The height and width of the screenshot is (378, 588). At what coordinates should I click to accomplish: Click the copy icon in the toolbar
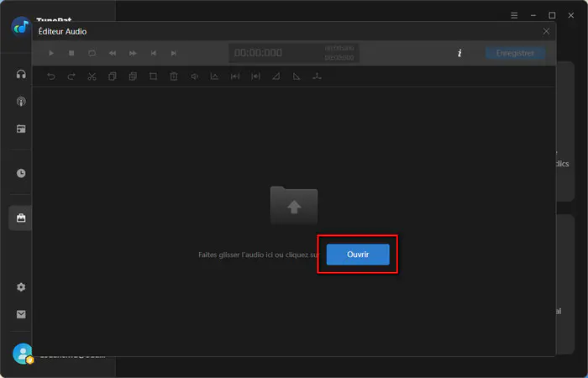(x=112, y=76)
